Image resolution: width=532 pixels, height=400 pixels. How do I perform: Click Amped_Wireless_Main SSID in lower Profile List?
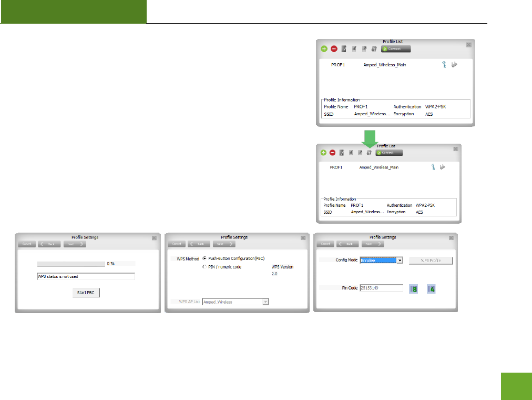378,167
